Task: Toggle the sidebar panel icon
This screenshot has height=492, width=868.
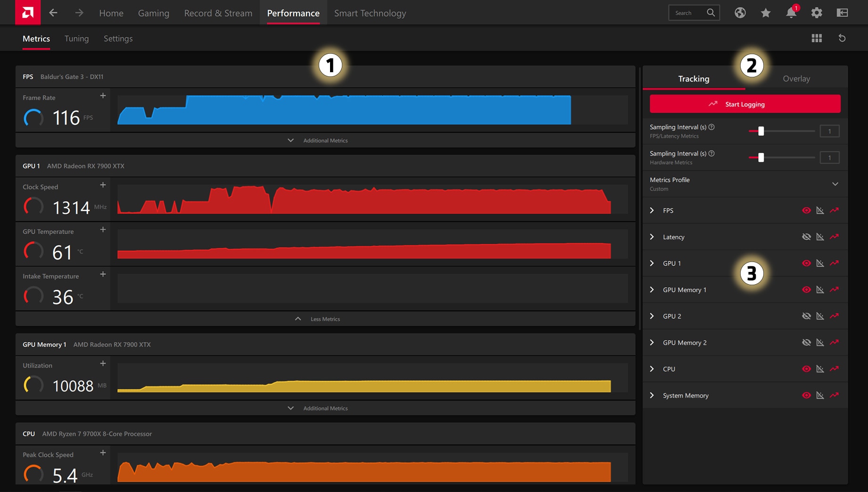Action: tap(842, 13)
